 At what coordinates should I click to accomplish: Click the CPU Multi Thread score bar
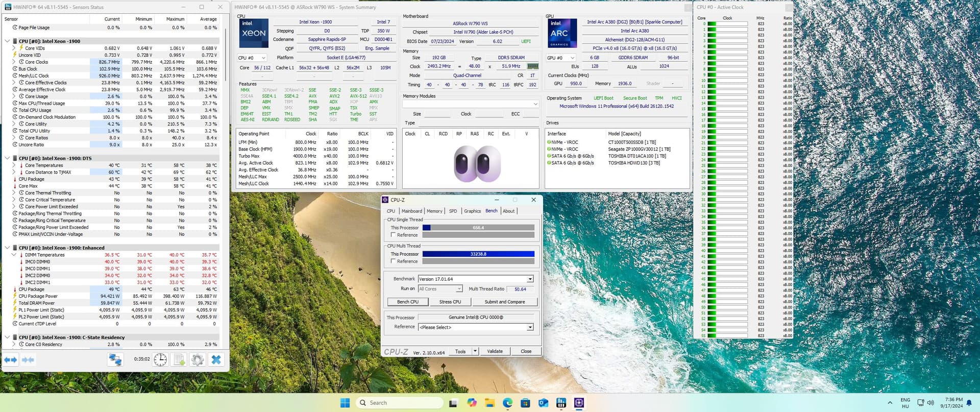[478, 254]
